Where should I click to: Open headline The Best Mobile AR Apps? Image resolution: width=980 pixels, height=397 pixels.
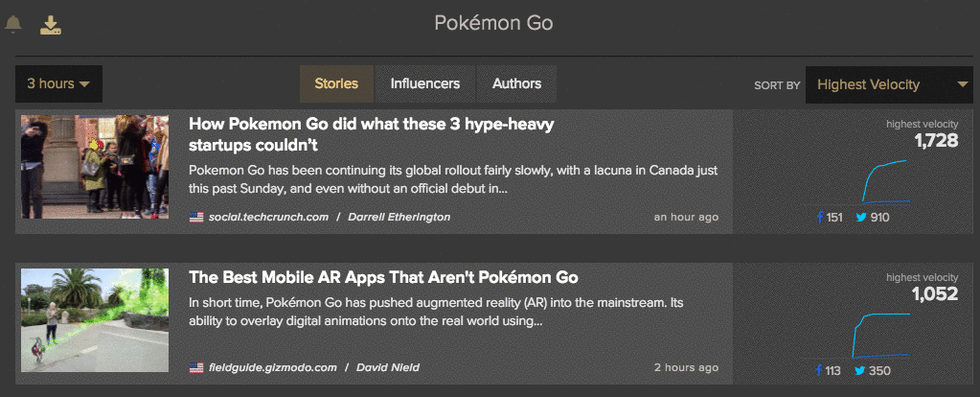[x=383, y=277]
